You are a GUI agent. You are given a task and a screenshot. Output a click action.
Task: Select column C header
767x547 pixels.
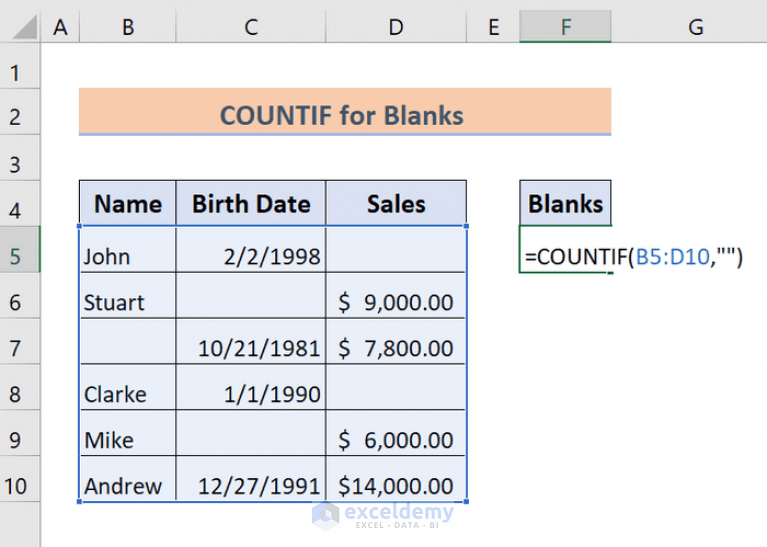(251, 27)
